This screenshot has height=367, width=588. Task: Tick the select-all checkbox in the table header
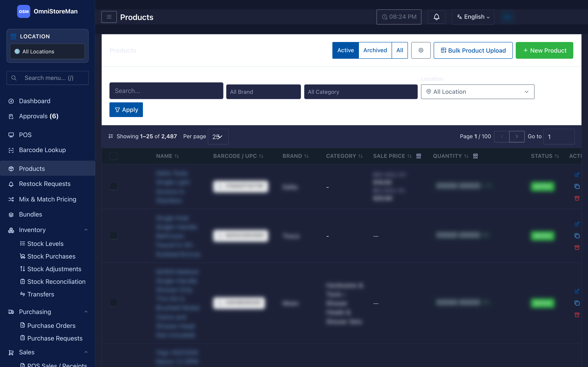pyautogui.click(x=114, y=156)
